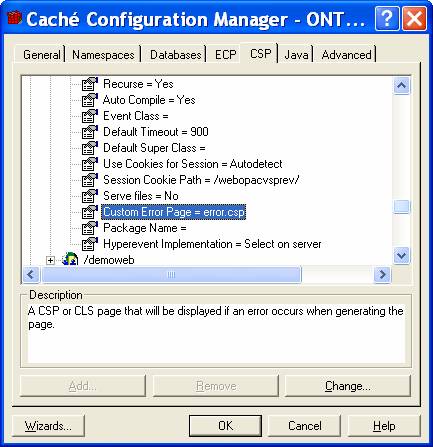Click the vertical scrollbar down arrow
This screenshot has width=433, height=447.
(401, 256)
